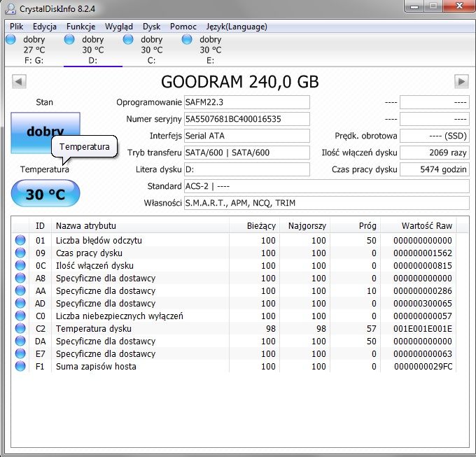476x457 pixels.
Task: Select the F: G: disk status icon
Action: (11, 39)
